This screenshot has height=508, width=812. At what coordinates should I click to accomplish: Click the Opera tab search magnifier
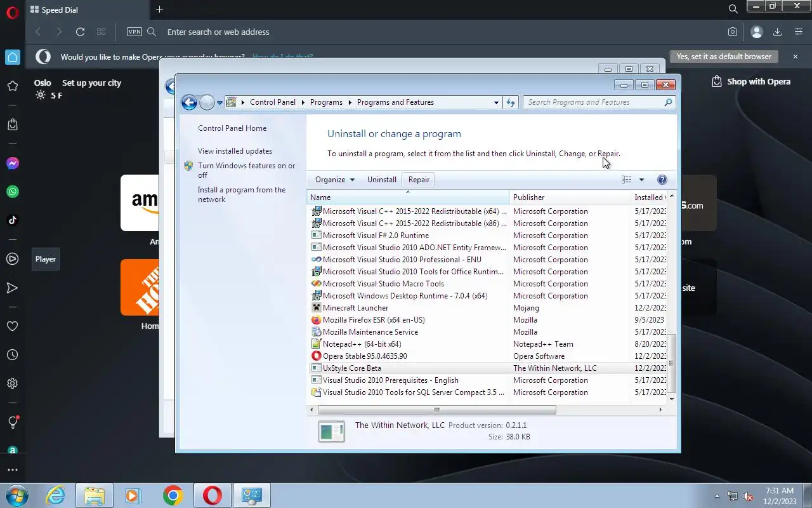click(733, 10)
